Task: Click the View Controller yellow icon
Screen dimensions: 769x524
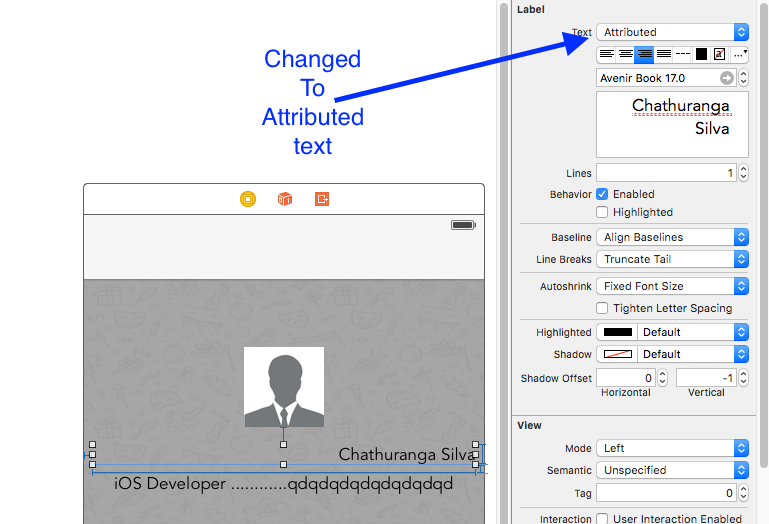Action: coord(248,199)
